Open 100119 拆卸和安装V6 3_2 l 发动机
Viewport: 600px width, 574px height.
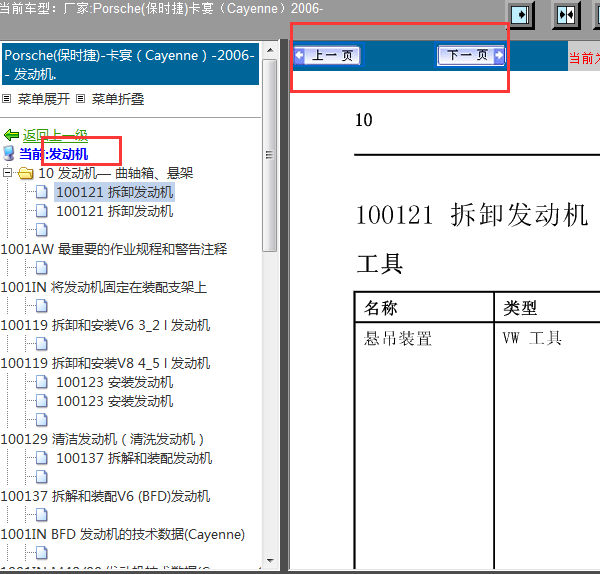coord(105,325)
